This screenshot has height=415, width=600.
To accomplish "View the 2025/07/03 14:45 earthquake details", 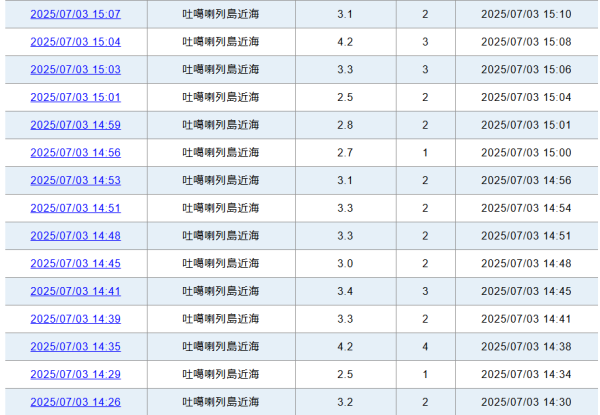I will pos(75,264).
